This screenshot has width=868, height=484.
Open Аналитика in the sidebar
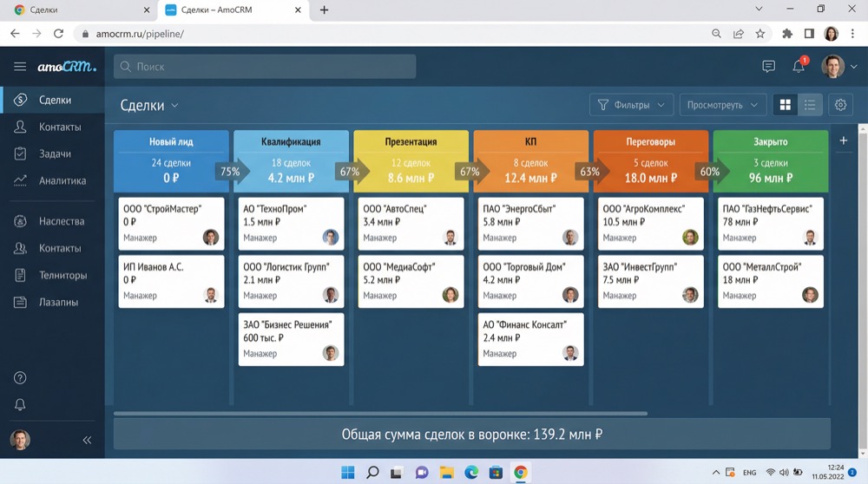coord(62,180)
